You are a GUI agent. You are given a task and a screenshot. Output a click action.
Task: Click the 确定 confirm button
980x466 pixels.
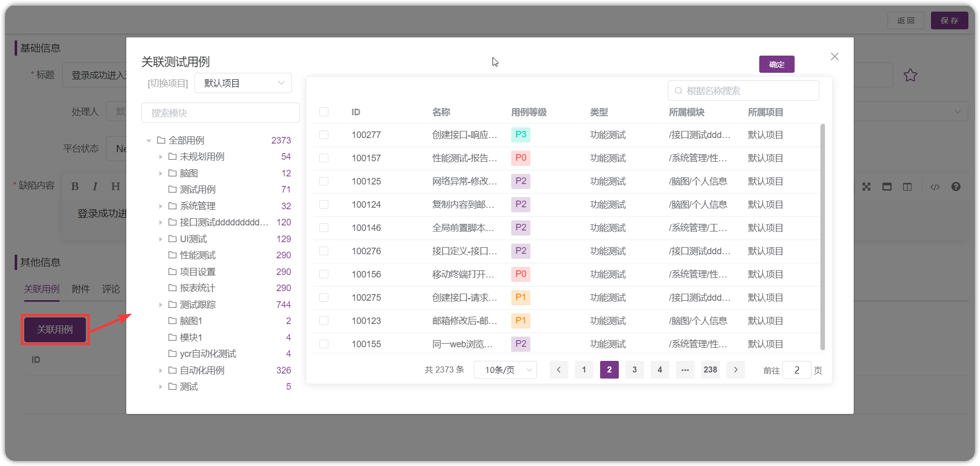(x=776, y=64)
